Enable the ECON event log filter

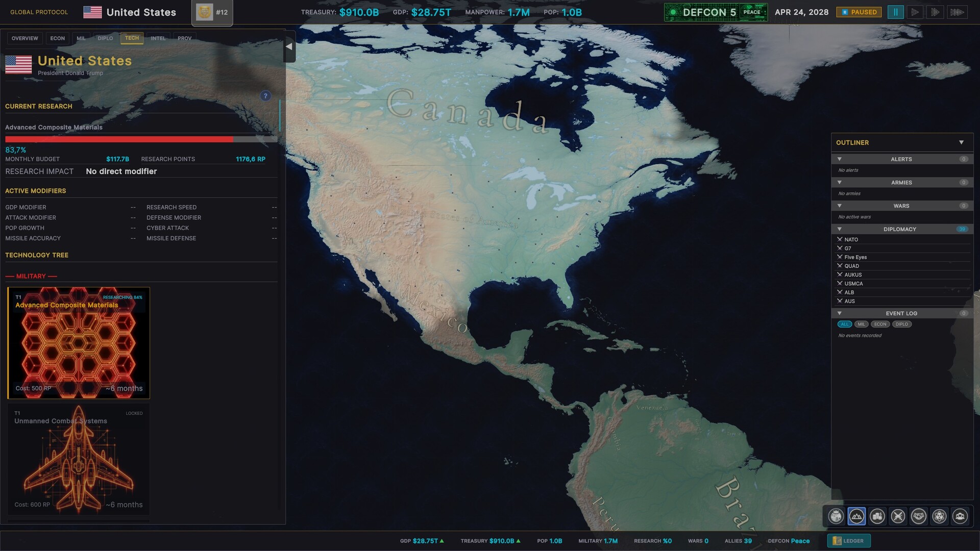pos(880,324)
